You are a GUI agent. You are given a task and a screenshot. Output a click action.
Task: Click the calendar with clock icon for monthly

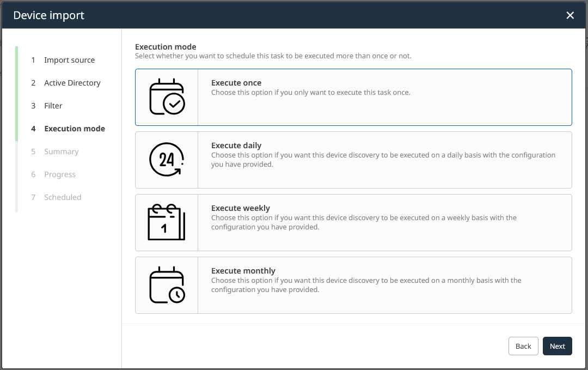tap(167, 285)
